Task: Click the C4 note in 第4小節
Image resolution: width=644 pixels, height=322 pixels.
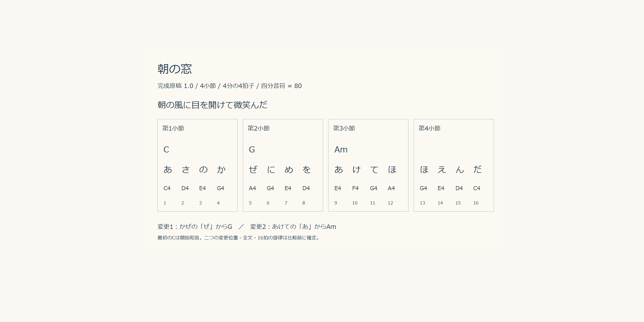Action: point(477,188)
